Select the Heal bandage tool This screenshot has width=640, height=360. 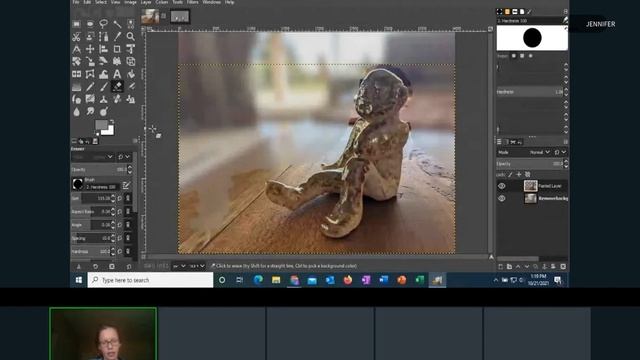point(117,99)
